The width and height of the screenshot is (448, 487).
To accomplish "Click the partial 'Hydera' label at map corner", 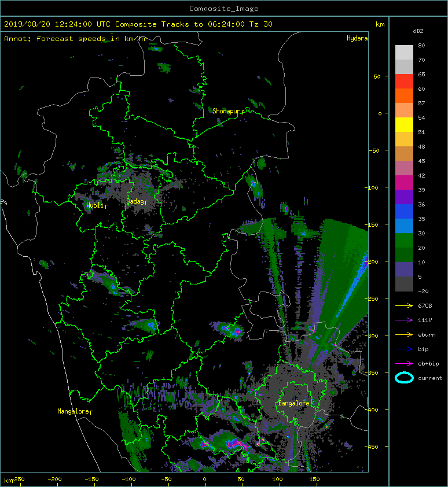I will [x=357, y=38].
